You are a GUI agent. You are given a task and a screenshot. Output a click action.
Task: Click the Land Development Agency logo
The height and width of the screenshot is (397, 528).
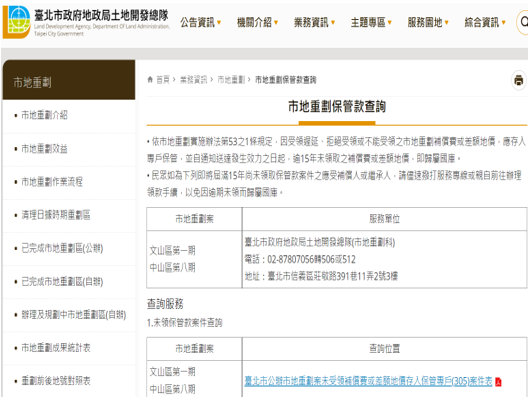pos(16,22)
